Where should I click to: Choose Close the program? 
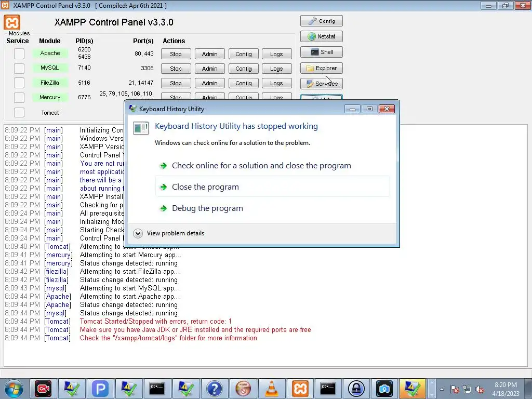point(272,187)
